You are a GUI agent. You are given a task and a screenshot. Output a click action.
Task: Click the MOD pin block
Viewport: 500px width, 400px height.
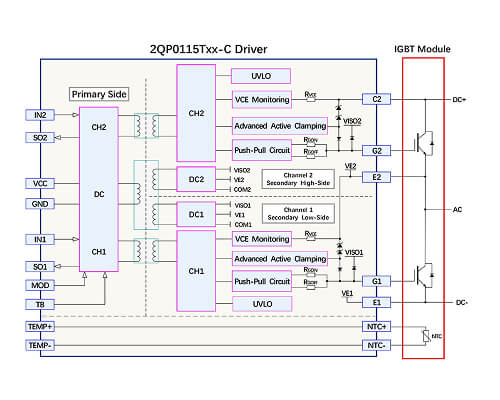(x=40, y=285)
